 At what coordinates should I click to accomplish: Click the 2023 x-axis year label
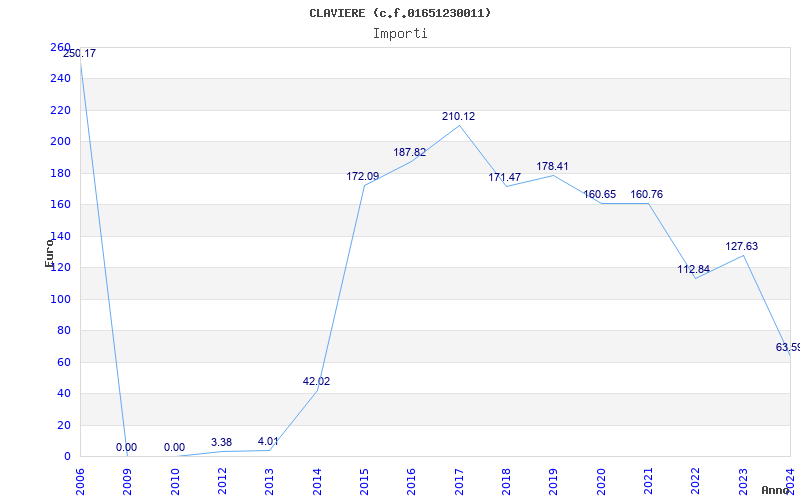click(x=743, y=481)
